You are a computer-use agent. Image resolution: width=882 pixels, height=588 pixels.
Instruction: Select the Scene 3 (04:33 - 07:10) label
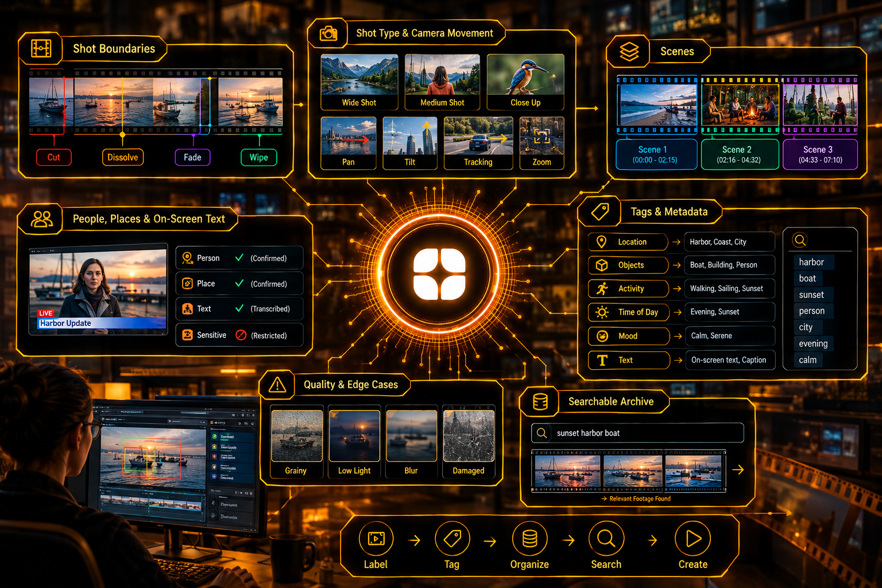point(820,154)
